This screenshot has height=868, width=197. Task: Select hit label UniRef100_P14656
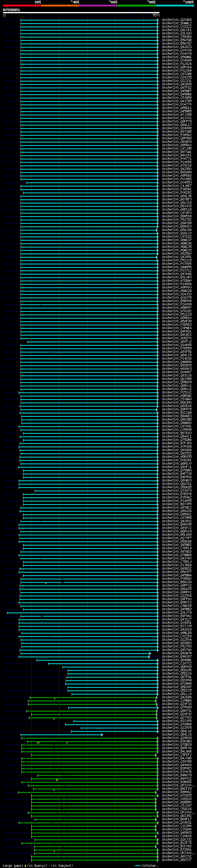[176, 162]
